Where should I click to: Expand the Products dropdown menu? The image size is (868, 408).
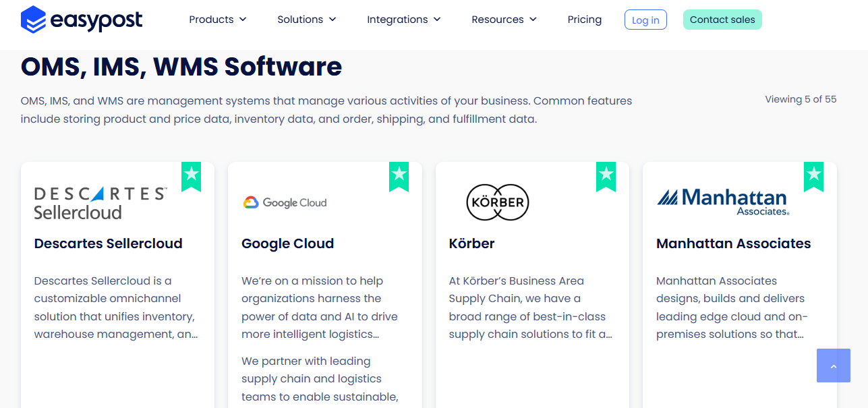click(x=218, y=20)
